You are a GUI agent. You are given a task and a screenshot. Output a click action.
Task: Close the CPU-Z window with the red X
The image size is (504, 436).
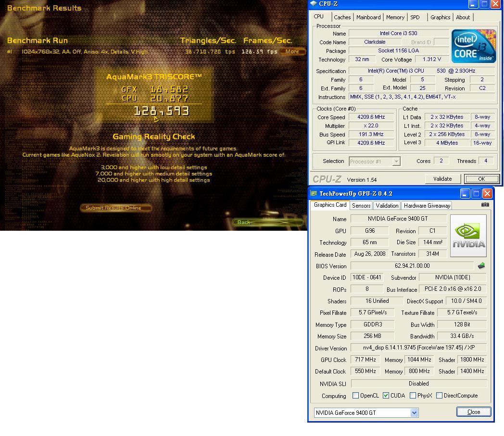(x=495, y=4)
